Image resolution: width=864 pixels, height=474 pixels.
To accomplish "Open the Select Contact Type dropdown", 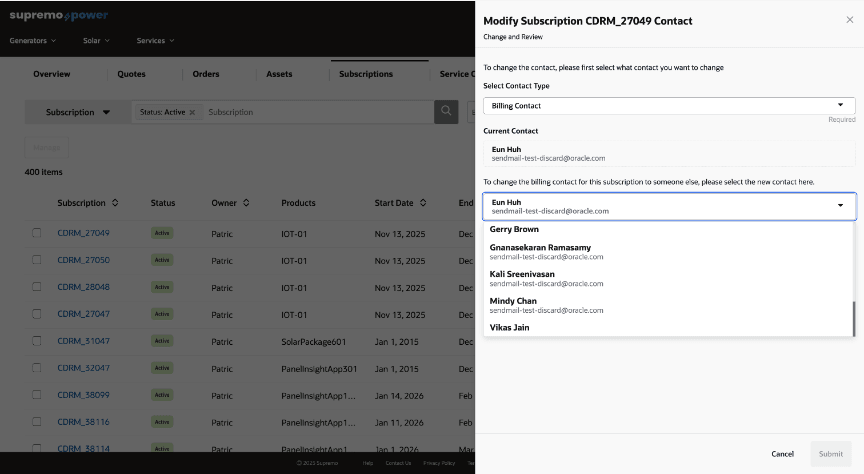I will click(x=668, y=105).
